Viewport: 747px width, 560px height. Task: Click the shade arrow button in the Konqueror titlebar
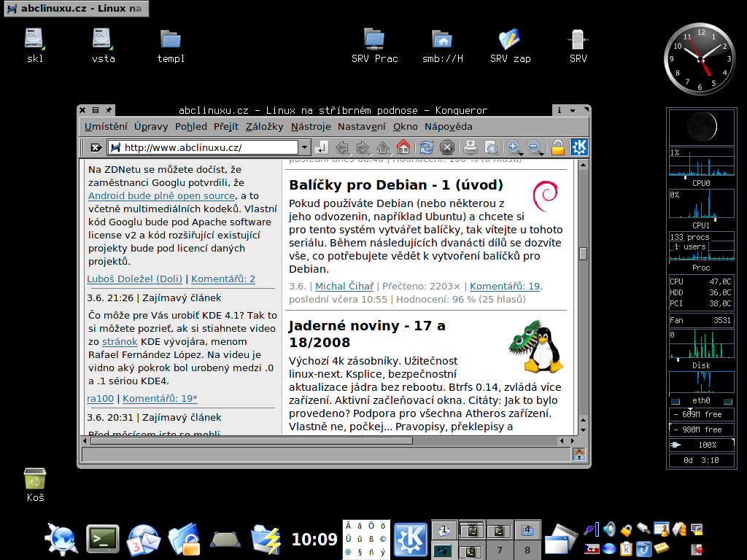(573, 110)
